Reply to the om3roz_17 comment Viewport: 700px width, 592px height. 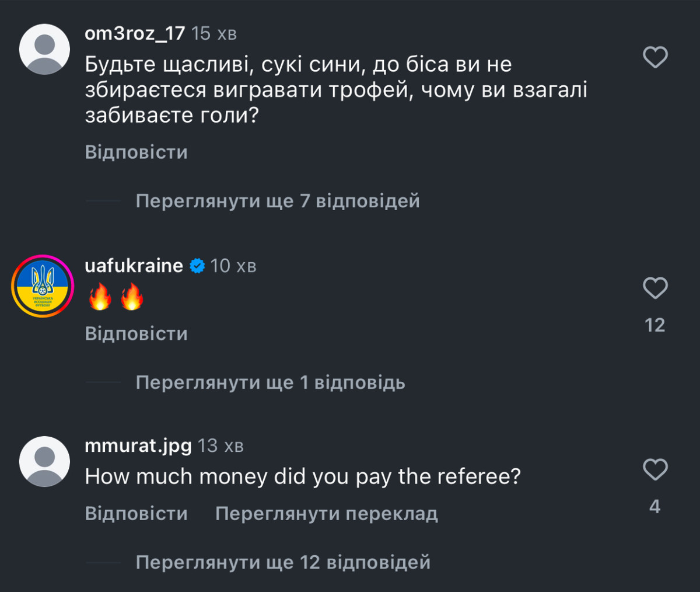[136, 152]
